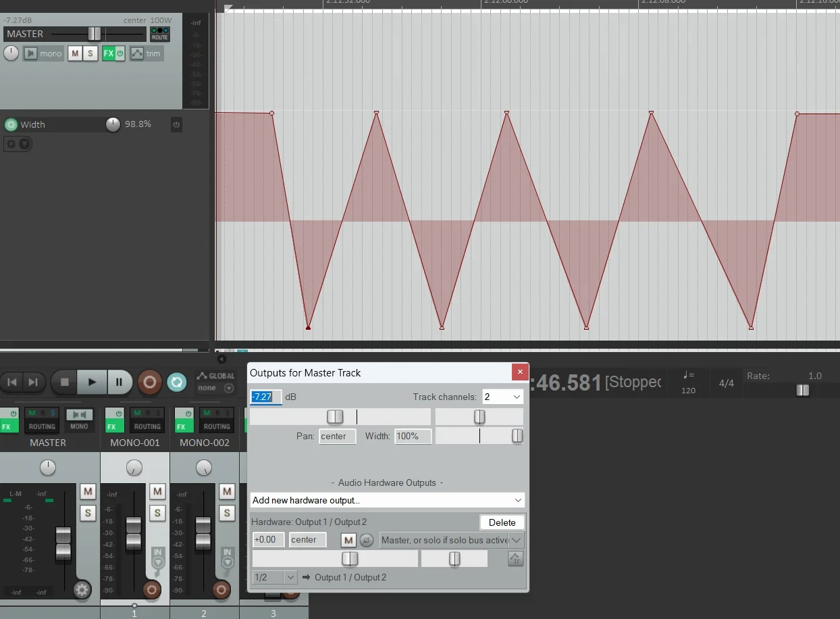Image resolution: width=840 pixels, height=619 pixels.
Task: Start playback with the Play button
Action: [x=92, y=382]
